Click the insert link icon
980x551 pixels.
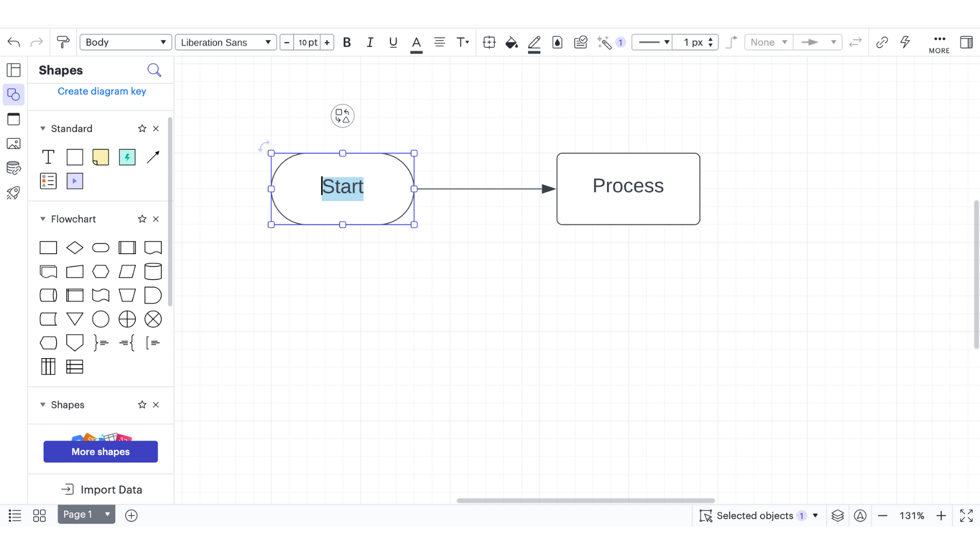(881, 42)
